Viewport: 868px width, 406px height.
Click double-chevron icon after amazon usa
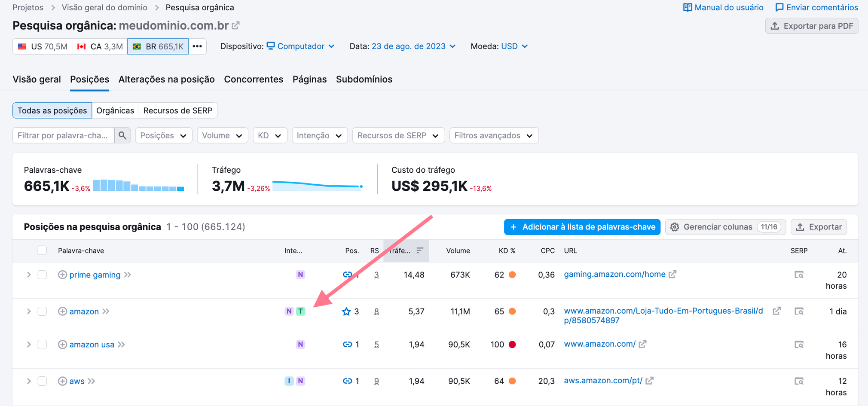[x=121, y=344]
